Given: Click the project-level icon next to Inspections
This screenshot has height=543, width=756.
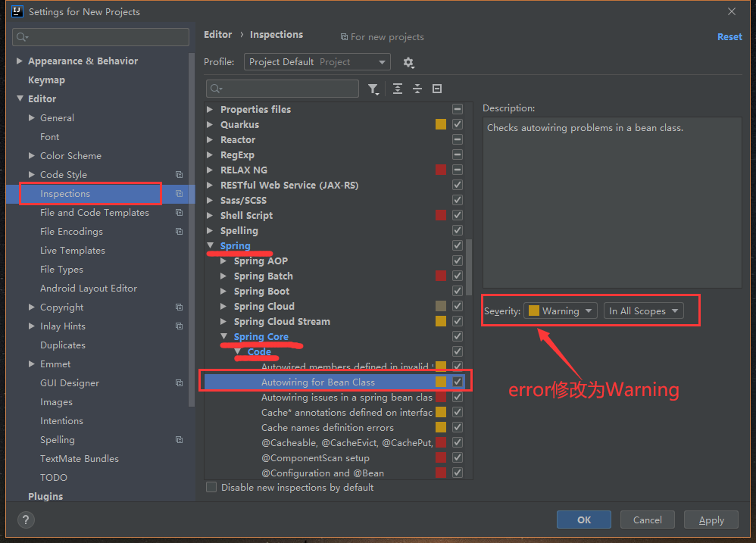Looking at the screenshot, I should coord(179,194).
